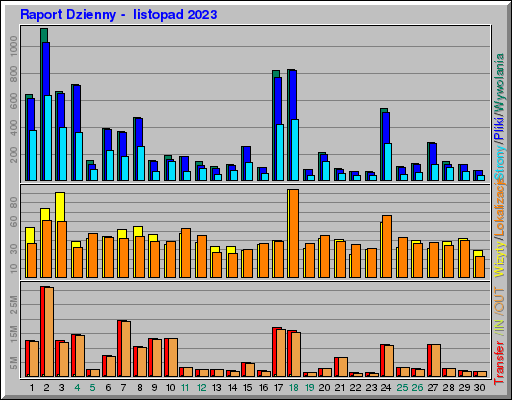Click day label 10 on the axis
Screen dimensions: 512x400
tap(170, 388)
